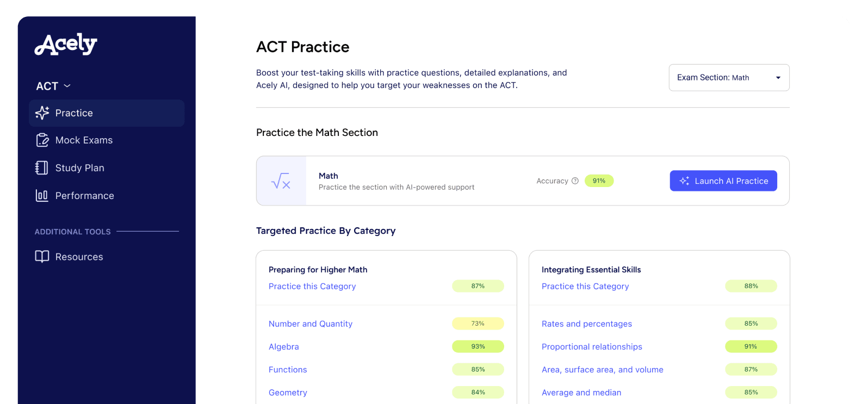Click the Study Plan book icon
This screenshot has width=868, height=404.
42,167
